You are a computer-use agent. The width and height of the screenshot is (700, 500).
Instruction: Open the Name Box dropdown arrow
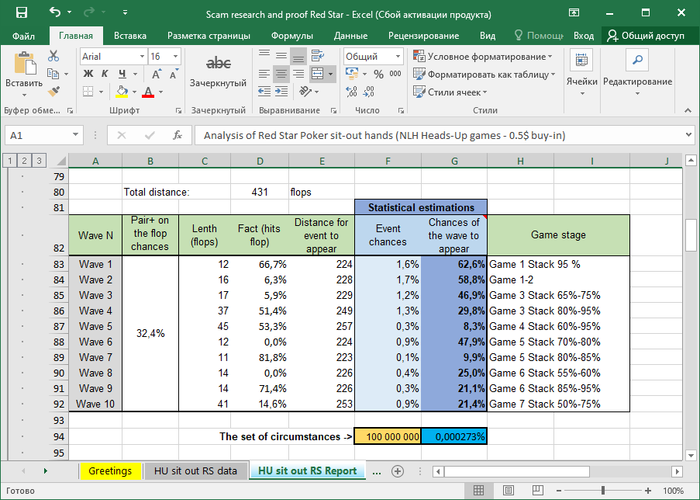point(75,135)
